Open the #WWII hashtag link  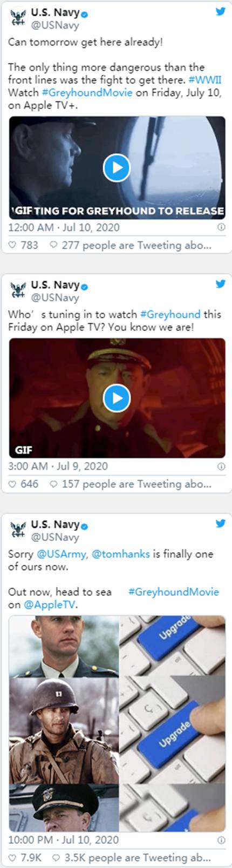[205, 80]
